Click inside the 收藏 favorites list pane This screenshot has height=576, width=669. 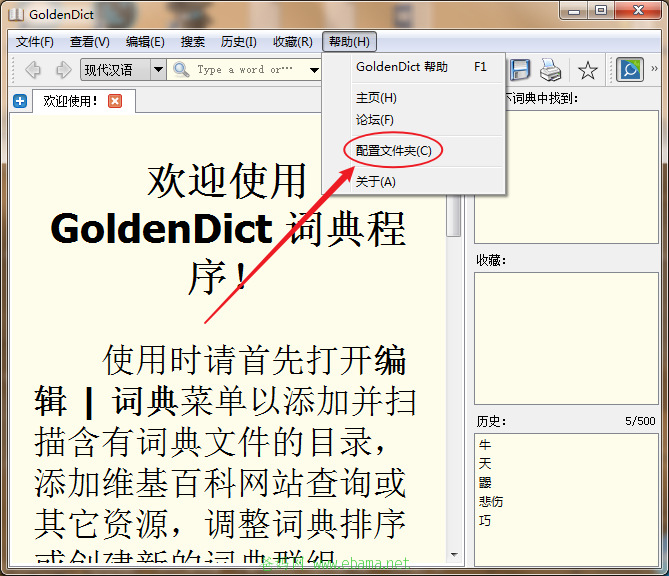566,338
